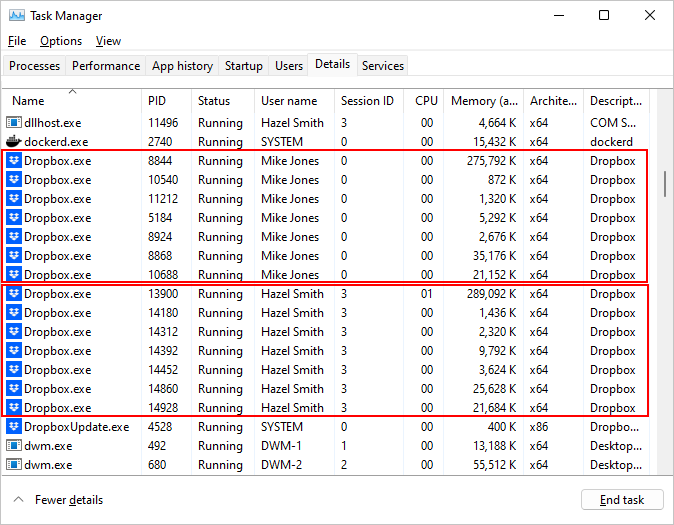Sort by the Status column header
674x525 pixels.
pyautogui.click(x=223, y=101)
